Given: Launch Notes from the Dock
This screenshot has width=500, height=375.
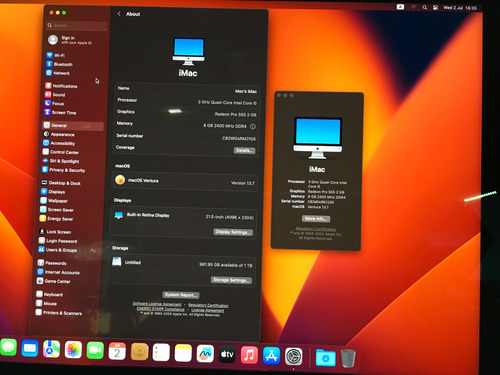Looking at the screenshot, I should pyautogui.click(x=183, y=353).
